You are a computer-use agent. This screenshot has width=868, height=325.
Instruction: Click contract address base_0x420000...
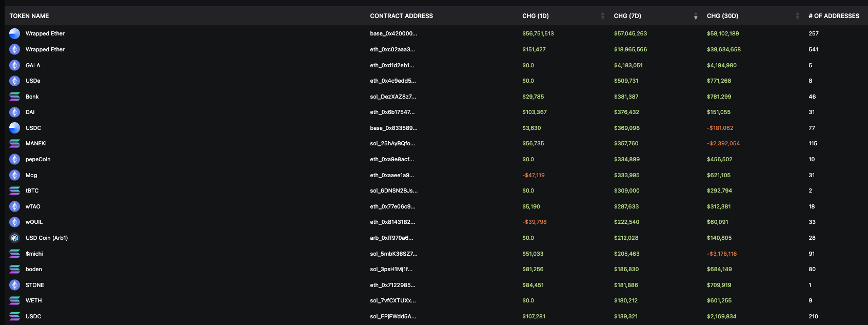pyautogui.click(x=393, y=33)
